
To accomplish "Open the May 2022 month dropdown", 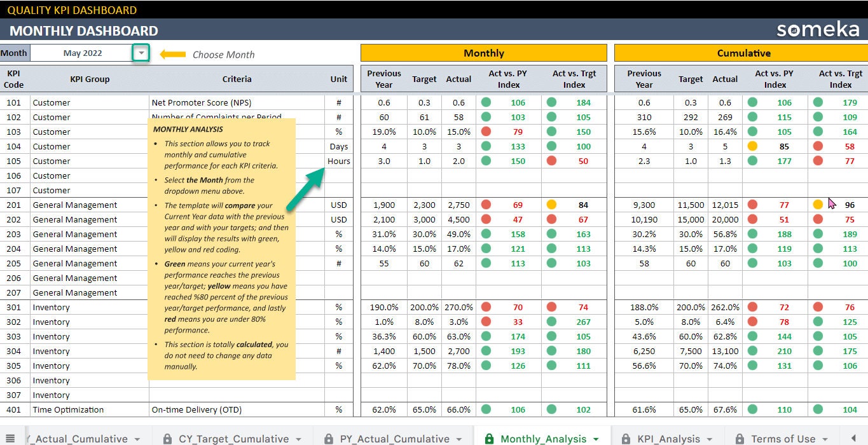I will coord(141,55).
